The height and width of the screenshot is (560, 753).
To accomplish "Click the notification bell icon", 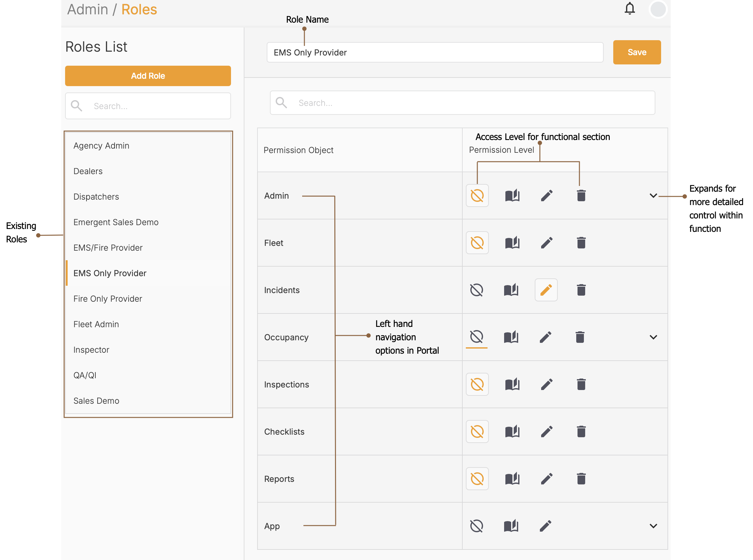I will click(x=630, y=9).
